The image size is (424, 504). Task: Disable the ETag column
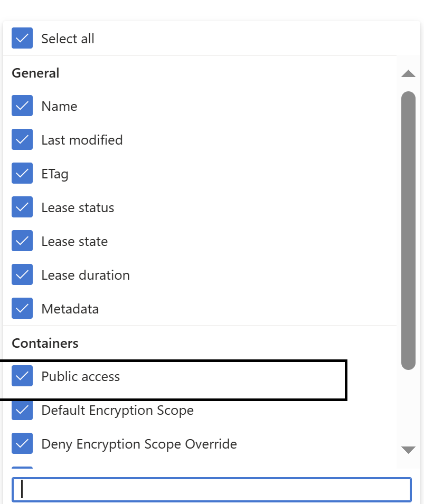click(x=22, y=173)
